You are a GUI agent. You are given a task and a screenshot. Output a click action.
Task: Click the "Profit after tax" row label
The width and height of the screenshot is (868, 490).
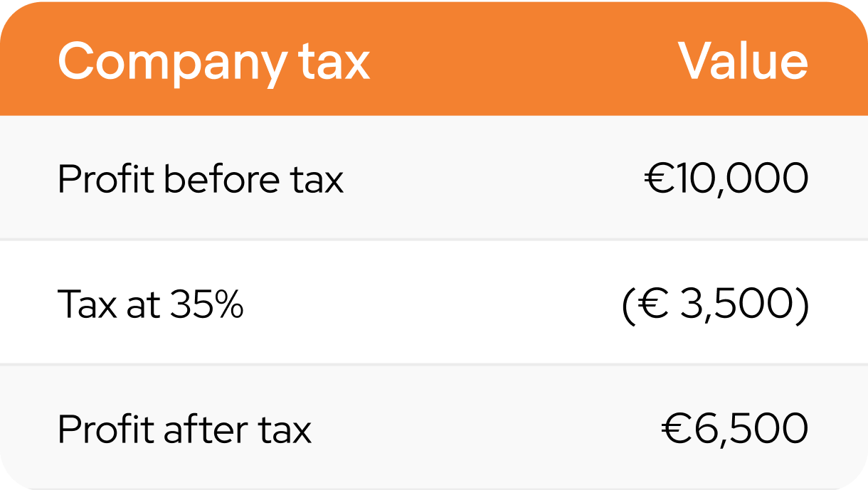(x=184, y=429)
